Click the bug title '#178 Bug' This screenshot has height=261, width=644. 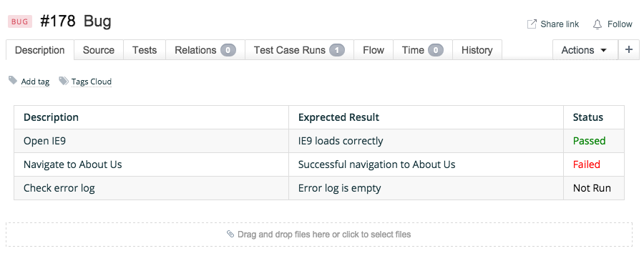(x=76, y=21)
